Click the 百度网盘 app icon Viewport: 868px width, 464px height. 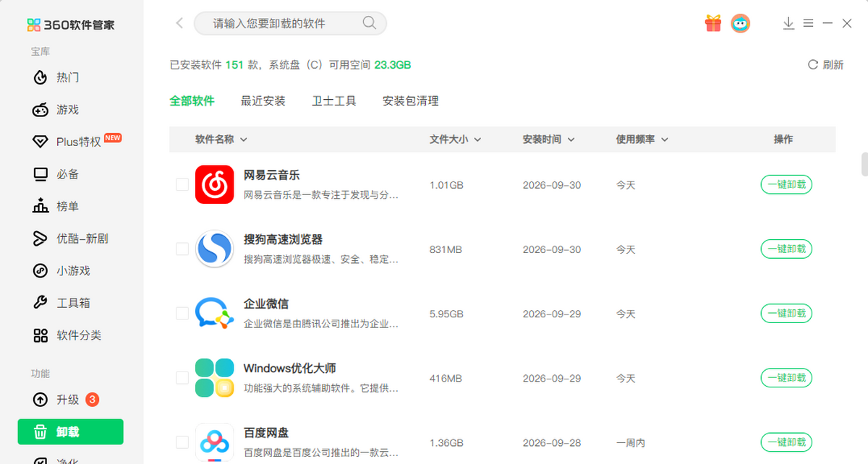click(214, 442)
